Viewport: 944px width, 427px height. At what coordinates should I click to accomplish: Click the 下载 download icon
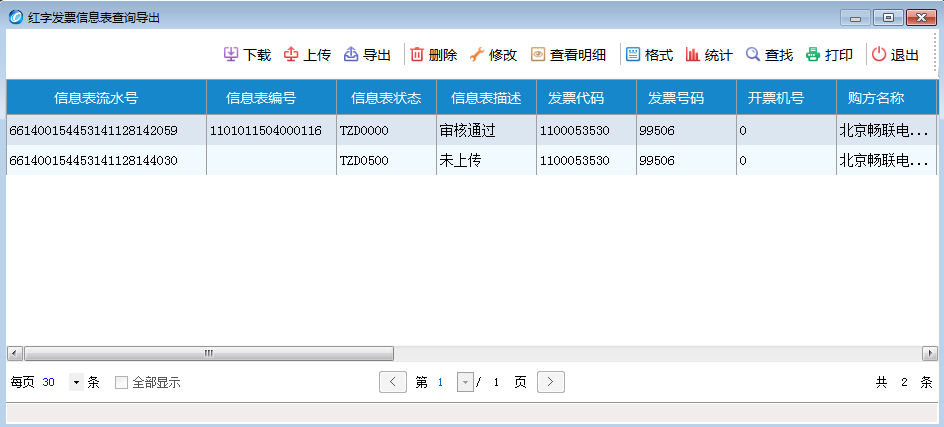coord(231,55)
